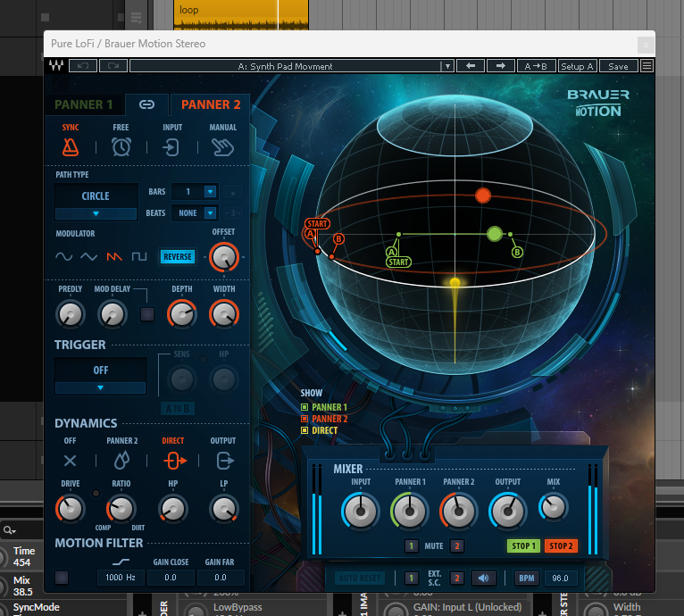This screenshot has height=616, width=684.
Task: Click the green Panner 1 position ball
Action: click(494, 234)
